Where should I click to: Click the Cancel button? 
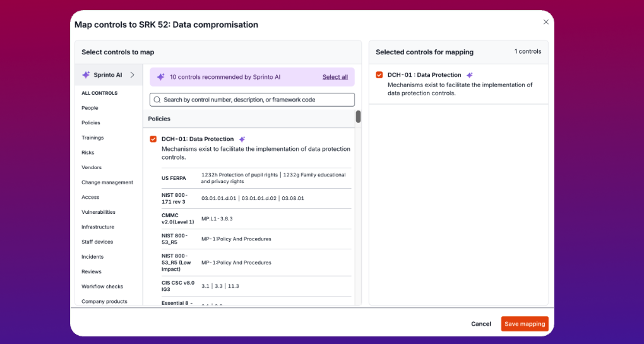[480, 324]
